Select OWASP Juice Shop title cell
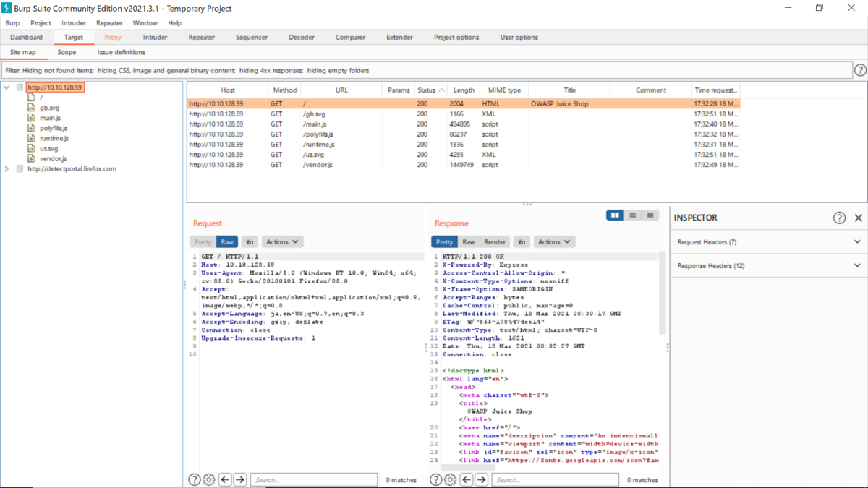Viewport: 868px width, 488px height. point(569,104)
